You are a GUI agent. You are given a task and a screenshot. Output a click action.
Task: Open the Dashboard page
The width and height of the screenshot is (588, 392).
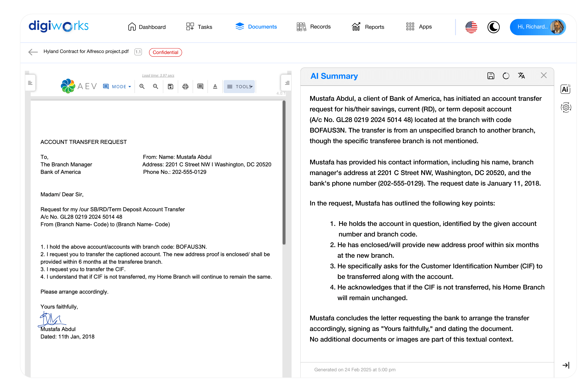click(146, 27)
